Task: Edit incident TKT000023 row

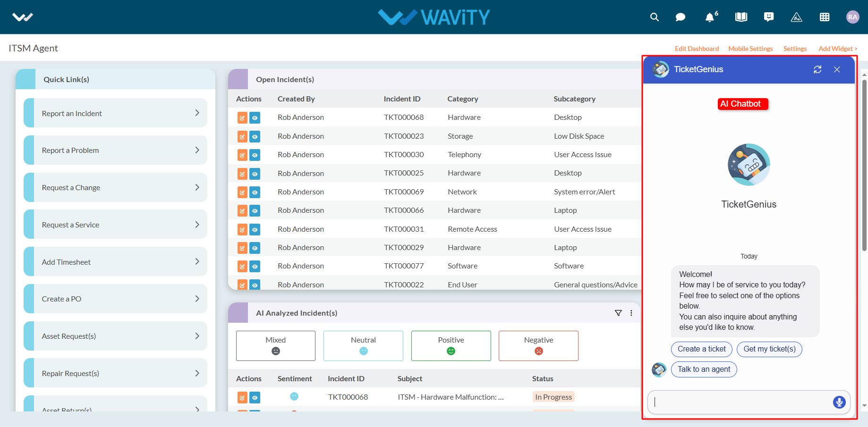Action: coord(242,136)
